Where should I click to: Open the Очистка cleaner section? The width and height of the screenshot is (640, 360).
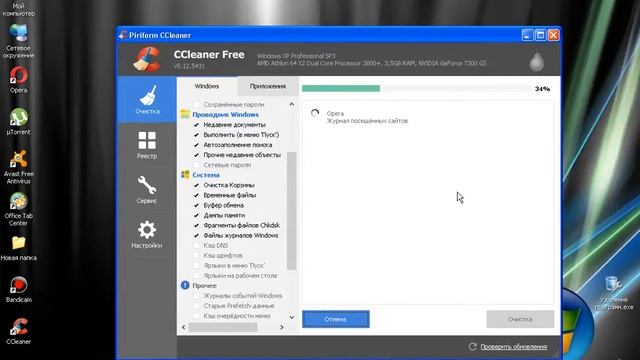147,99
